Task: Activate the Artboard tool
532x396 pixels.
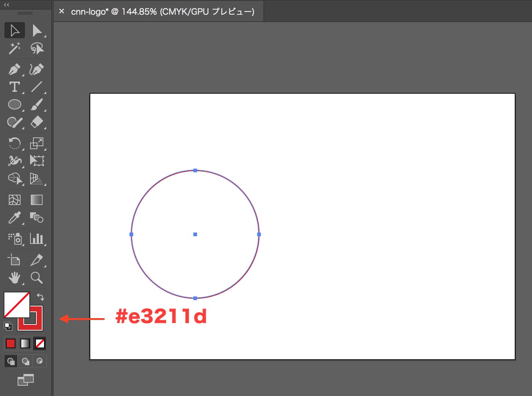Action: [x=14, y=260]
